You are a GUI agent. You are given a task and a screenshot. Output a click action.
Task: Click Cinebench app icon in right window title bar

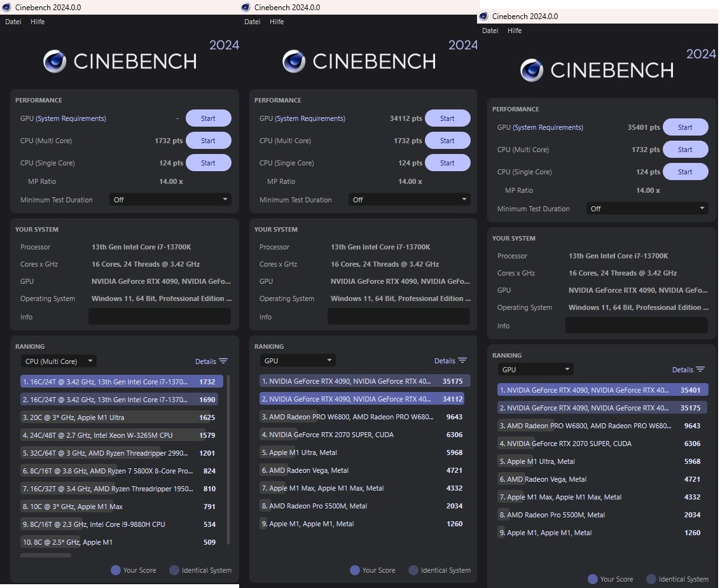(x=483, y=16)
